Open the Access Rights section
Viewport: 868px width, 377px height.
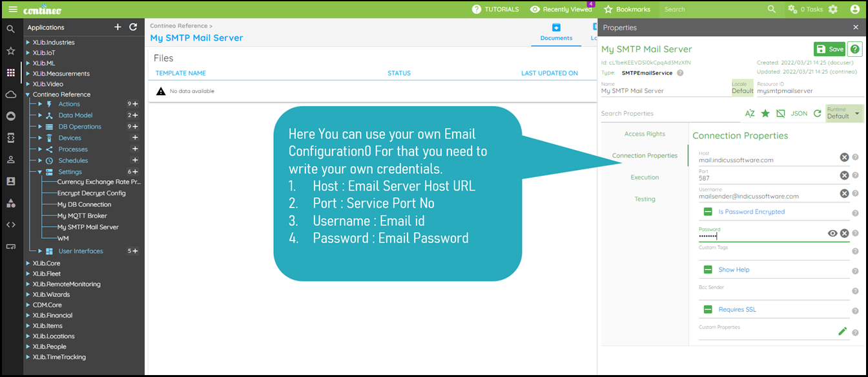(645, 134)
